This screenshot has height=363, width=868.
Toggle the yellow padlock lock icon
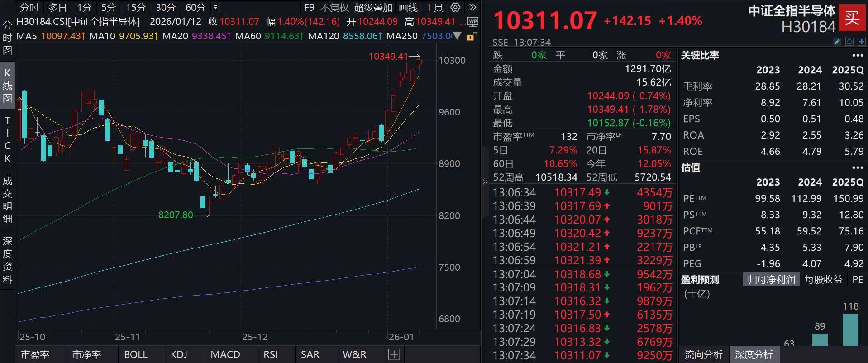pos(471,36)
